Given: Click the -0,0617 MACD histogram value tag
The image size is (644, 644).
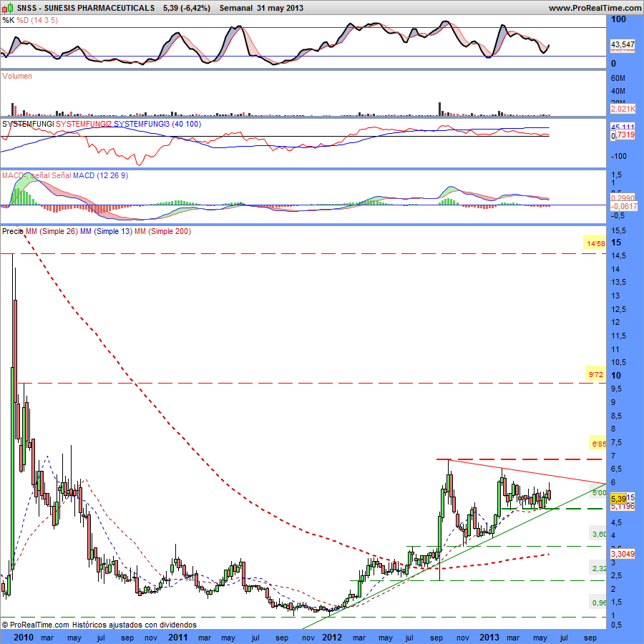Looking at the screenshot, I should pos(623,206).
